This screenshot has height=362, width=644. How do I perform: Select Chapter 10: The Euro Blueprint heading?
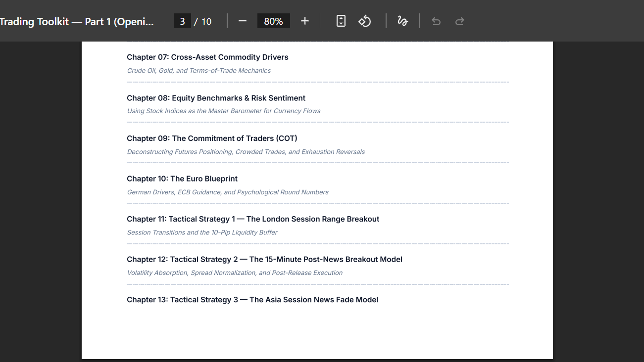click(x=182, y=179)
